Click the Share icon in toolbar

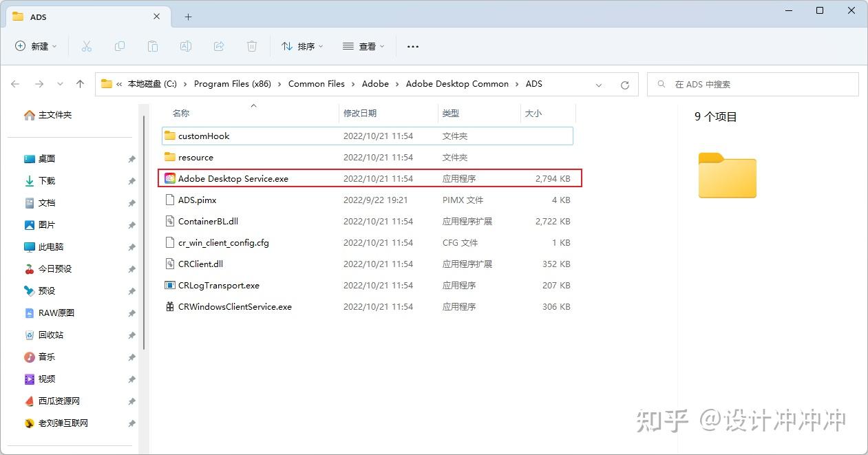click(x=219, y=46)
